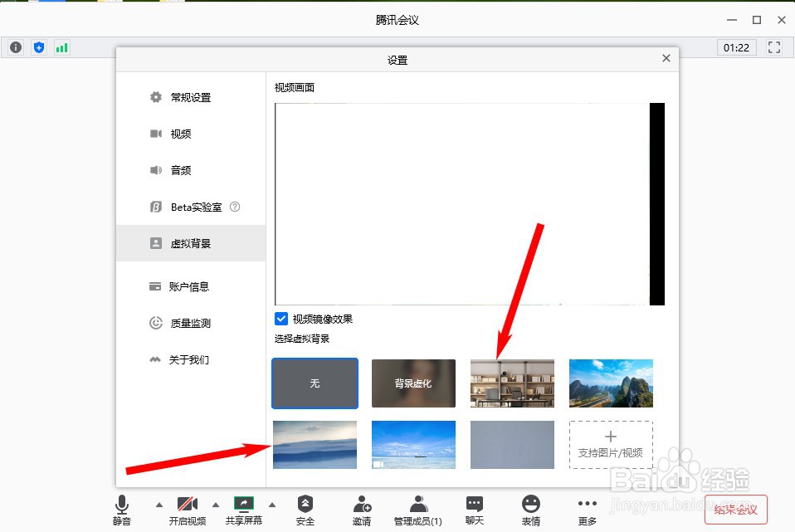The width and height of the screenshot is (795, 532).
Task: Open 账户信息 section
Action: 191,286
